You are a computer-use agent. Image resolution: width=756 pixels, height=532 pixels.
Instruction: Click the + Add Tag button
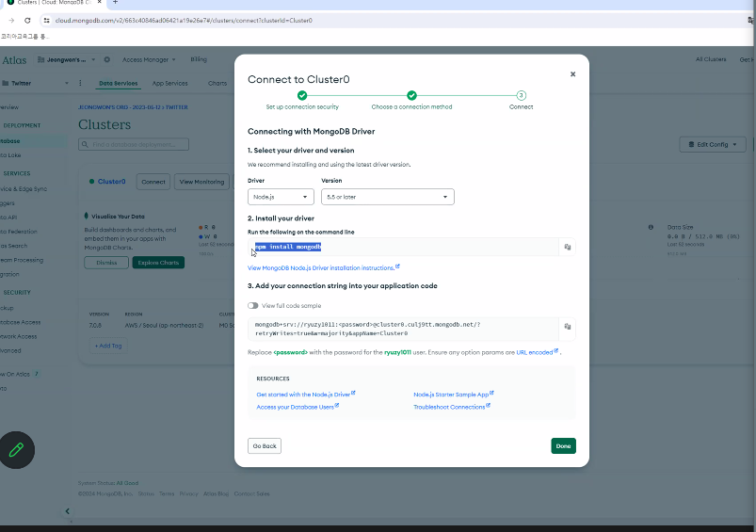tap(108, 346)
